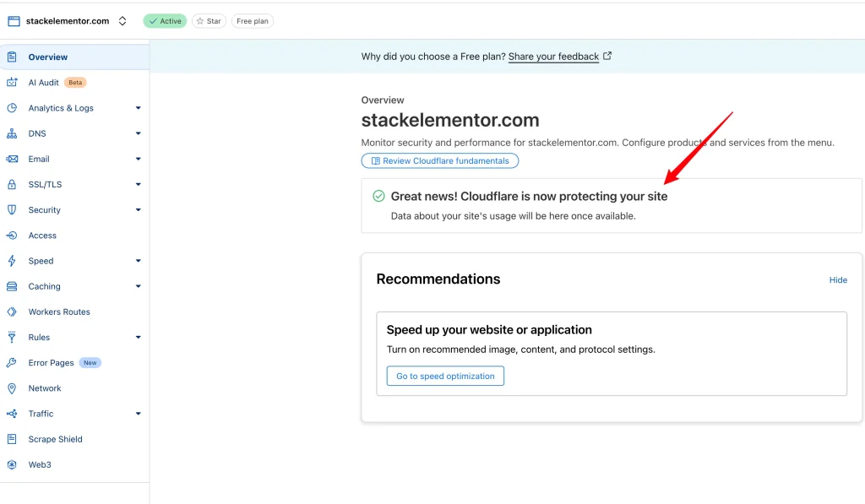Click the large stackelementor.com overview heading
Screen dimensions: 865x504
[x=450, y=120]
